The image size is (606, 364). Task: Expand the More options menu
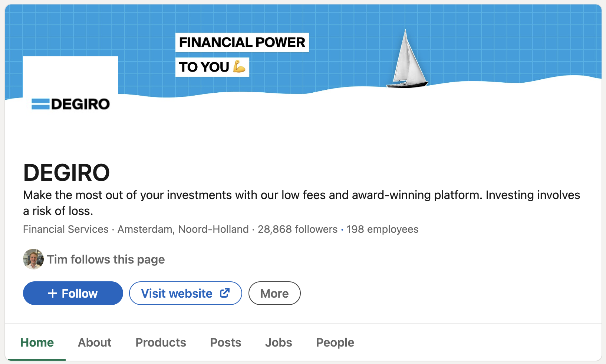pos(274,293)
